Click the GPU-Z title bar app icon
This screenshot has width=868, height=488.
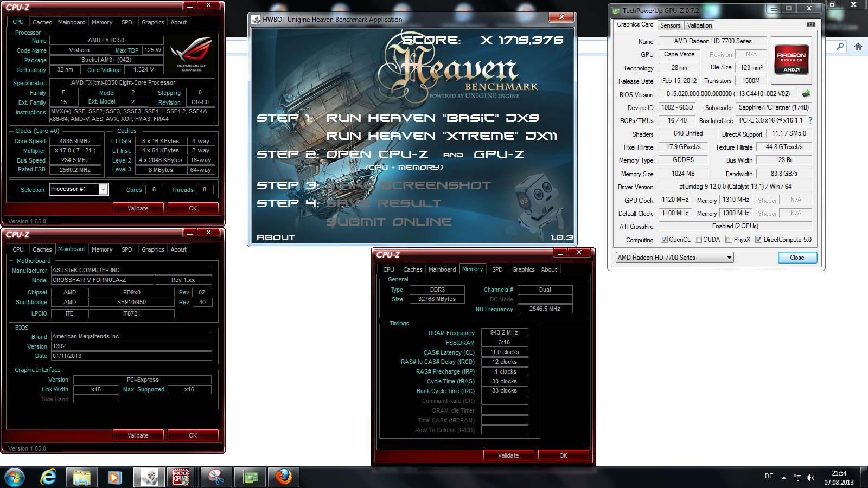pyautogui.click(x=616, y=10)
